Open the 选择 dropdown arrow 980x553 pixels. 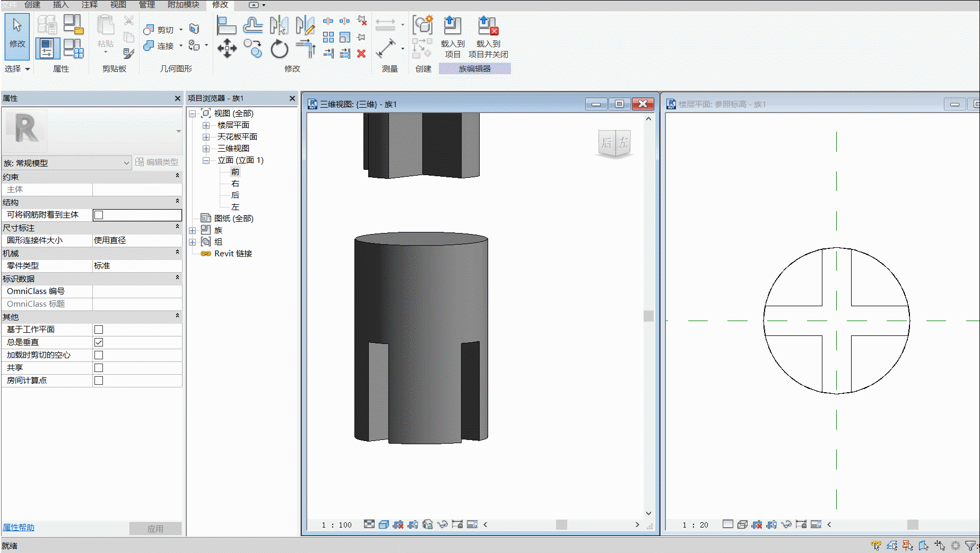pos(28,69)
